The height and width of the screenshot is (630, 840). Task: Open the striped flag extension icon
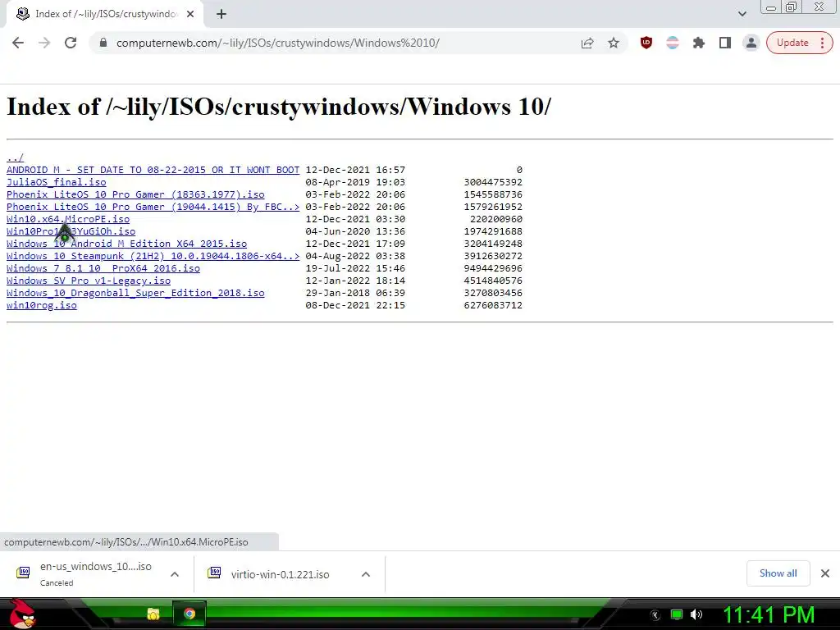coord(673,43)
